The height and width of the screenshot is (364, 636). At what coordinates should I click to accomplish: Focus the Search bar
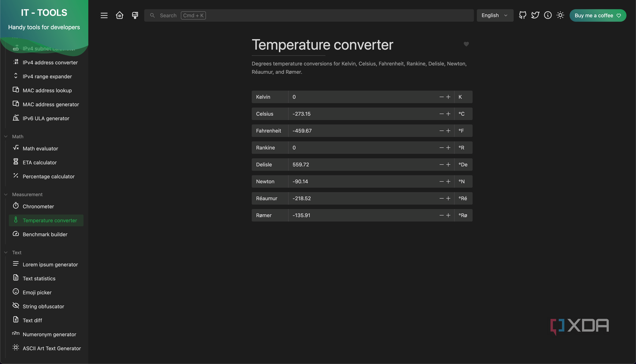click(x=309, y=16)
